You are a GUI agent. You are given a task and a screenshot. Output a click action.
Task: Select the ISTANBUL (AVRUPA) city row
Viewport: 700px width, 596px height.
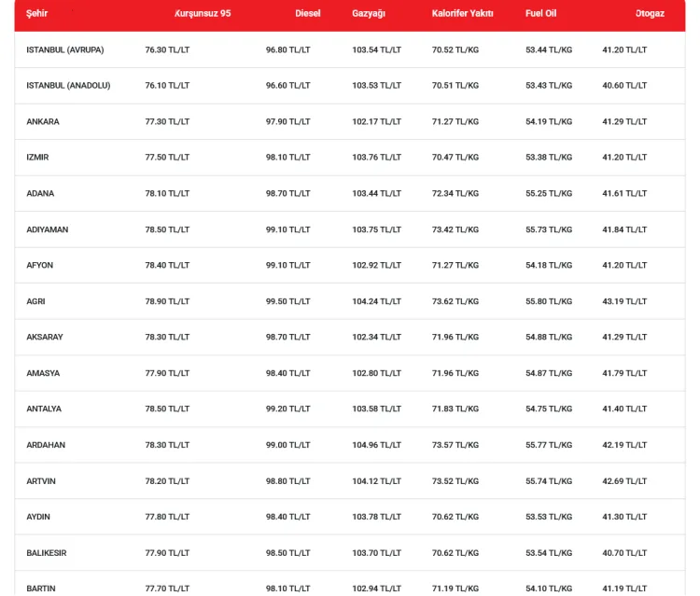[350, 49]
